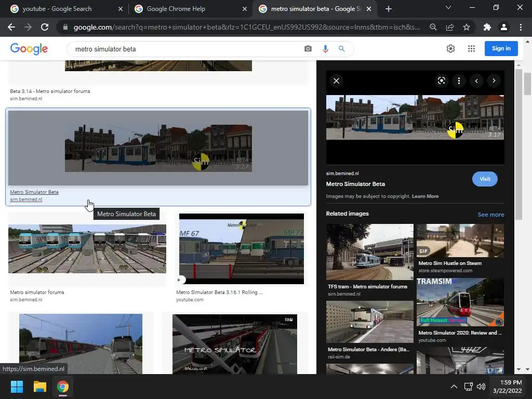Open the TRAMSIM review thumbnail
Image resolution: width=532 pixels, height=399 pixels.
click(x=460, y=302)
